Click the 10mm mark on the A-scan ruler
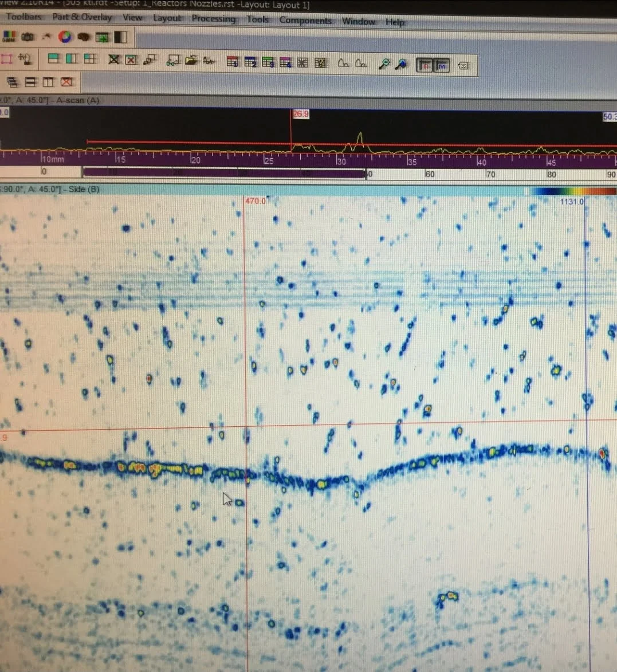 click(53, 159)
